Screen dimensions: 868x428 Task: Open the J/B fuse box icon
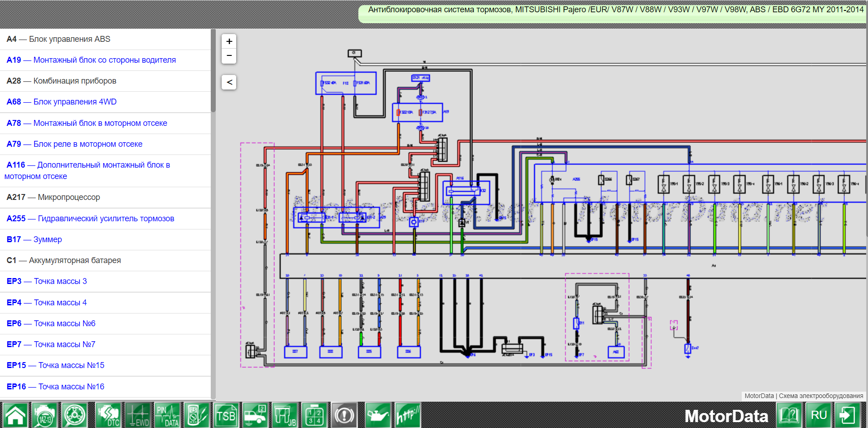pyautogui.click(x=285, y=415)
